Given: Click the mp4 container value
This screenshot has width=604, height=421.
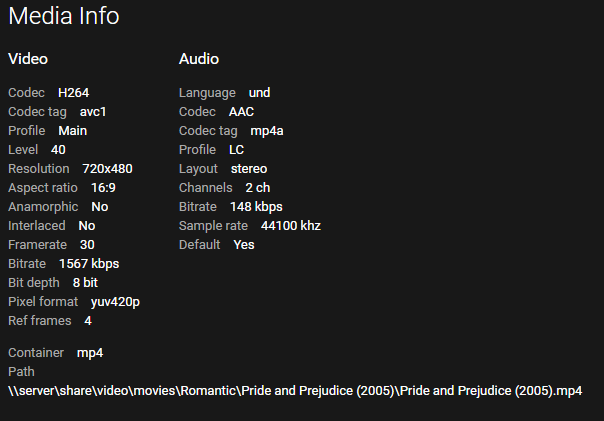Looking at the screenshot, I should click(x=90, y=353).
